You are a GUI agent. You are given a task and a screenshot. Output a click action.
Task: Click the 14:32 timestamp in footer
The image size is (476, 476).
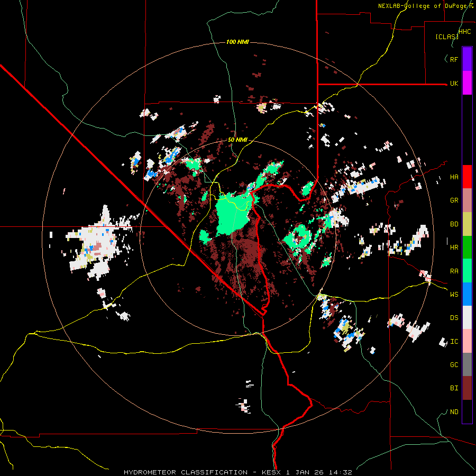[x=342, y=472]
